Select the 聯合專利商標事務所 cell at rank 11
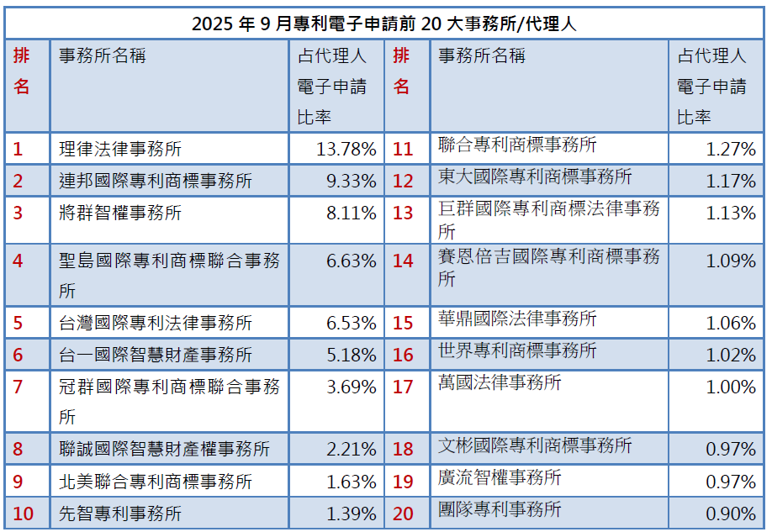Screen dimensions: 772x532 click(x=517, y=145)
